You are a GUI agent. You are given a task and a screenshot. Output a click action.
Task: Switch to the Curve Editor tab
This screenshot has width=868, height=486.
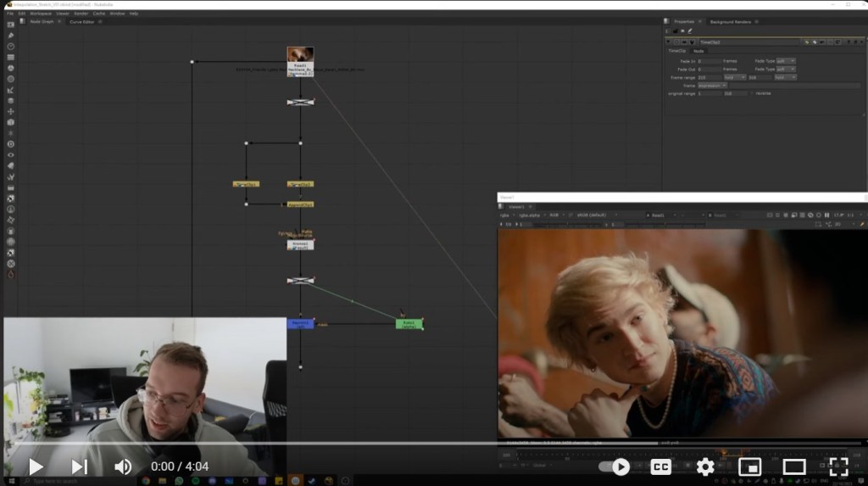82,21
